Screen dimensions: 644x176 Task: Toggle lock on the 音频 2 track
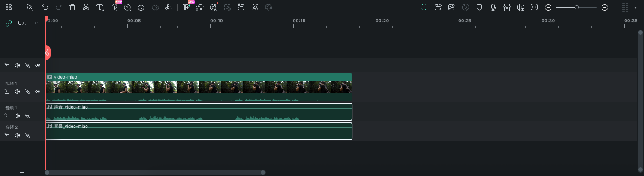[7, 135]
